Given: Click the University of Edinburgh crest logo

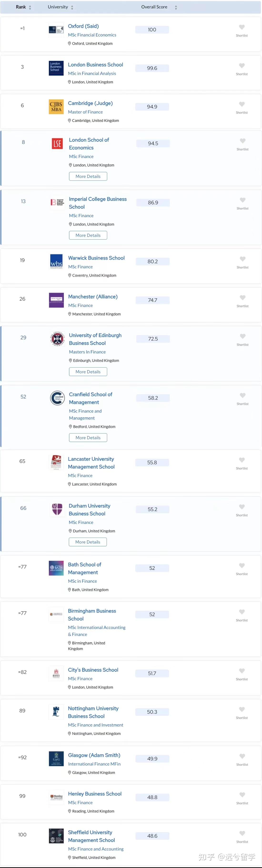Looking at the screenshot, I should click(57, 339).
